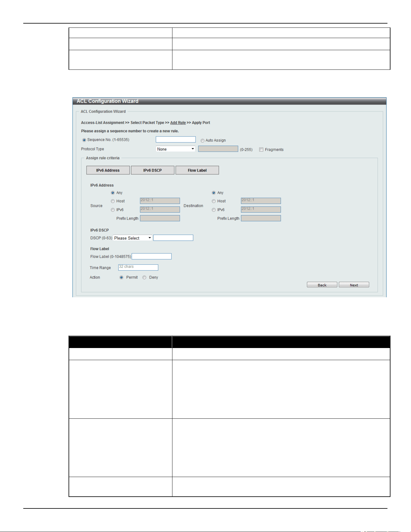Image resolution: width=411 pixels, height=532 pixels.
Task: Click the 'Access-List Assignment >>' breadcrumb text
Action: 105,123
